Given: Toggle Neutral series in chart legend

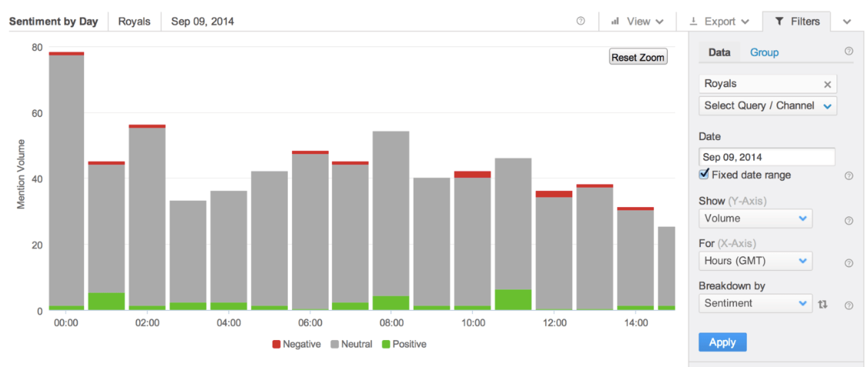Looking at the screenshot, I should pos(351,345).
